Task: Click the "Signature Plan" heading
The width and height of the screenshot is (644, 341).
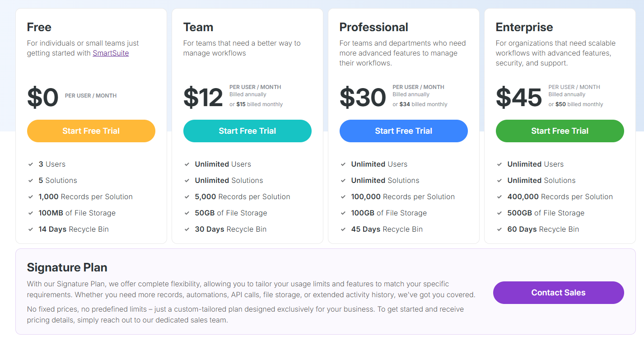Action: point(67,267)
